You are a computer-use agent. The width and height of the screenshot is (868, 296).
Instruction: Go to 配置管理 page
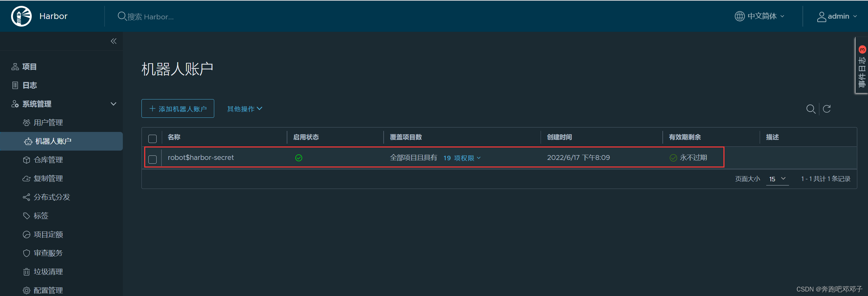[48, 290]
